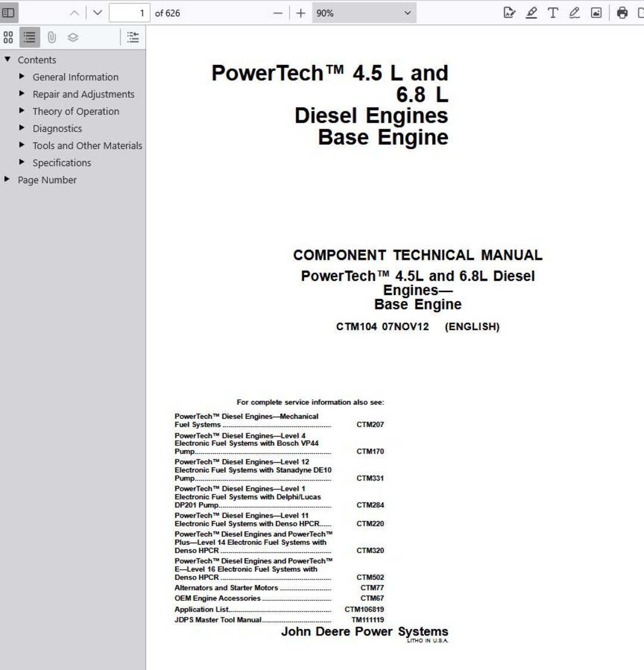
Task: Show document outline view in sidebar
Action: click(x=29, y=37)
